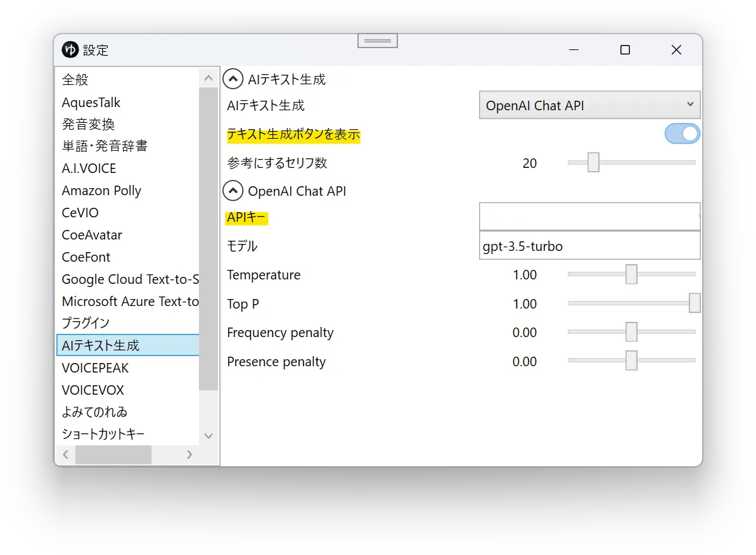This screenshot has height=555, width=756.
Task: Click the Frequency penalty slider handle
Action: [631, 332]
